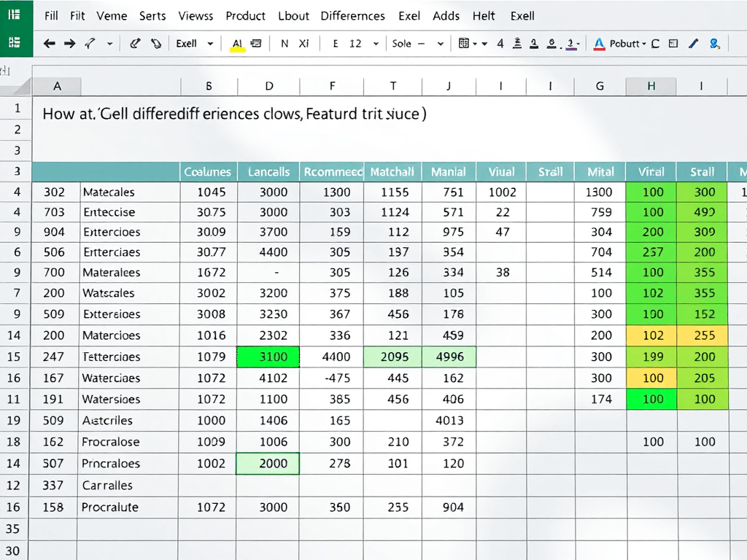Toggle italic formatting with the Xi icon
The image size is (747, 560).
(303, 43)
